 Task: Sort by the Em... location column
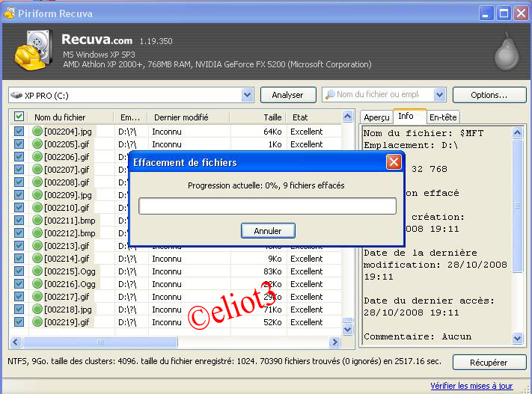pyautogui.click(x=131, y=117)
